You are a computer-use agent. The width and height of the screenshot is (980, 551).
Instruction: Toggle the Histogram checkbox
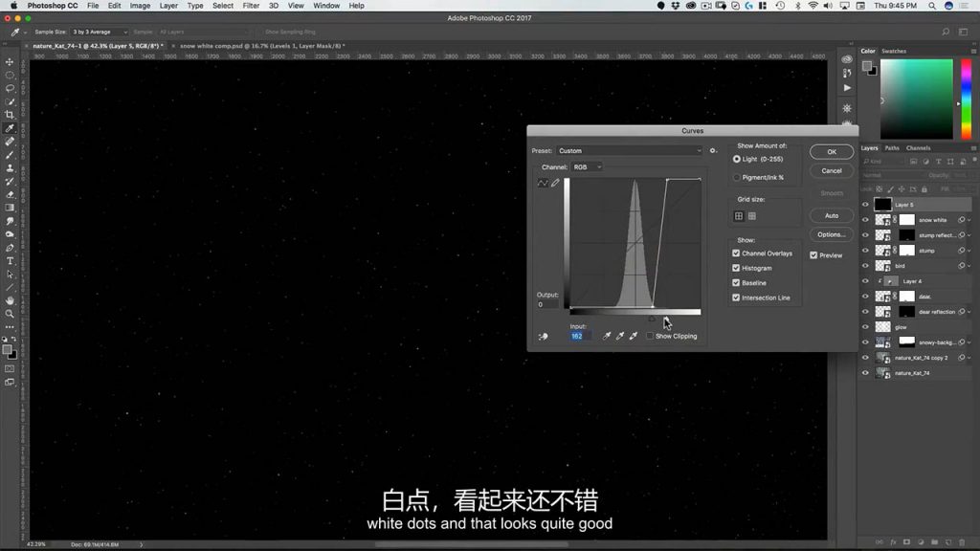click(736, 268)
